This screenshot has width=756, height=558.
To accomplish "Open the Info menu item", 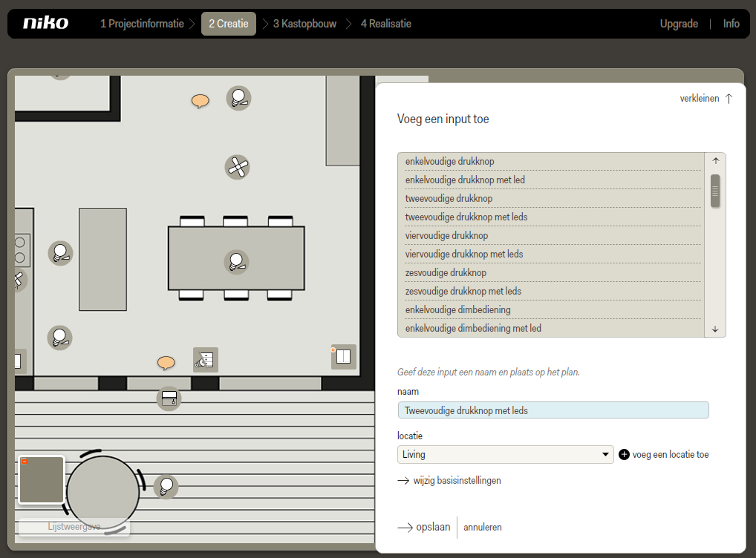I will pyautogui.click(x=731, y=24).
